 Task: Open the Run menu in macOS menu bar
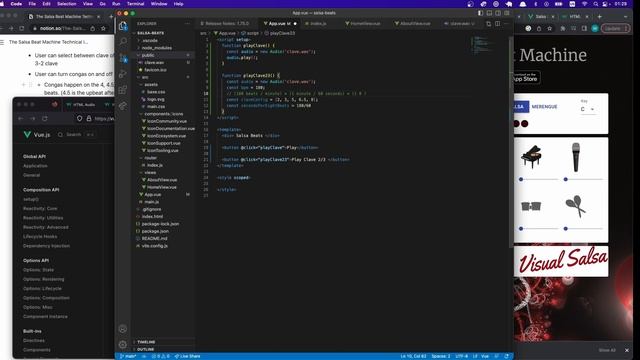click(x=116, y=4)
